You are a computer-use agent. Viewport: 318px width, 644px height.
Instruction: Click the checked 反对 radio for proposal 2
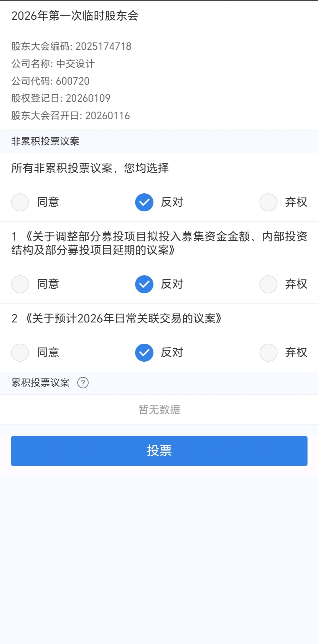pos(144,353)
